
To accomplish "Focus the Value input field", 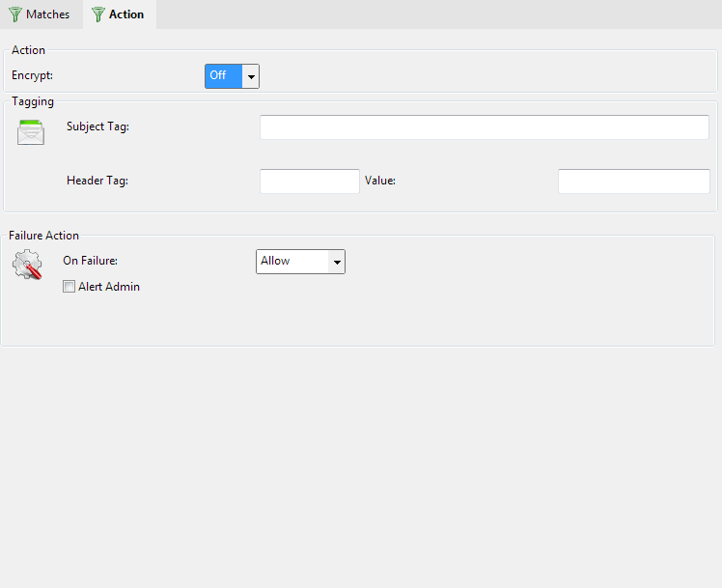I will tap(633, 182).
